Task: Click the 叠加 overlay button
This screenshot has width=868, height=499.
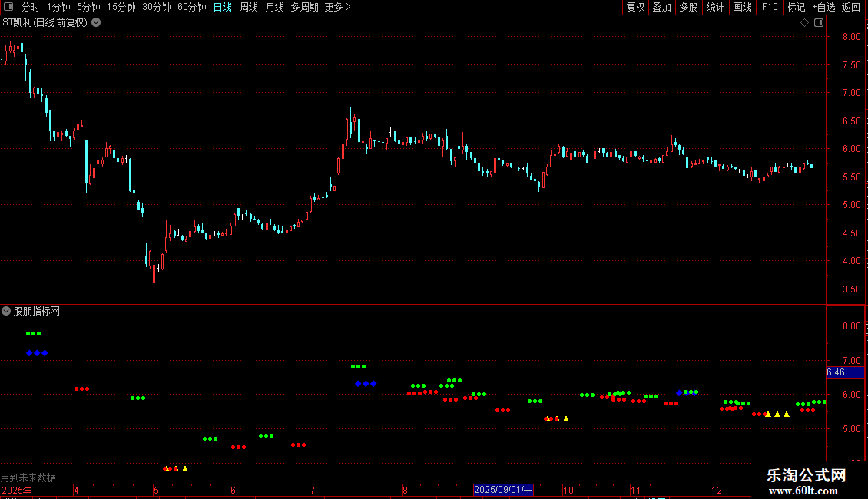Action: 661,7
